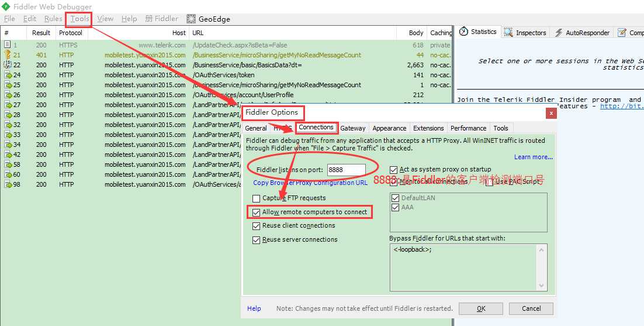
Task: Click bypass list scrollbar down arrow
Action: pyautogui.click(x=541, y=285)
